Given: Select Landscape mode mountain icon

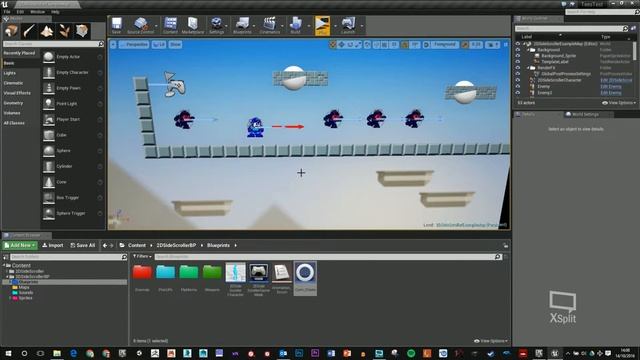Looking at the screenshot, I should 47,31.
